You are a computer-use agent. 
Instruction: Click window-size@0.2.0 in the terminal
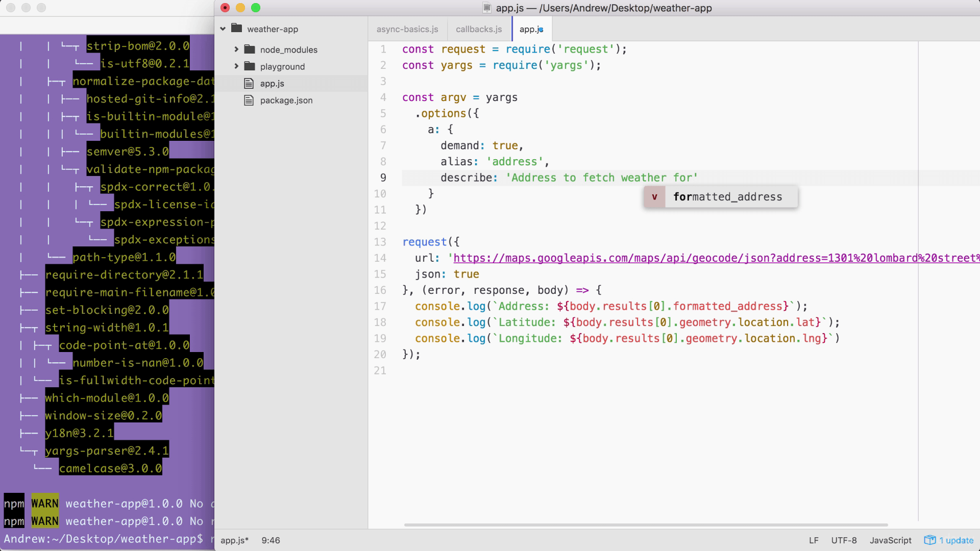click(x=104, y=416)
